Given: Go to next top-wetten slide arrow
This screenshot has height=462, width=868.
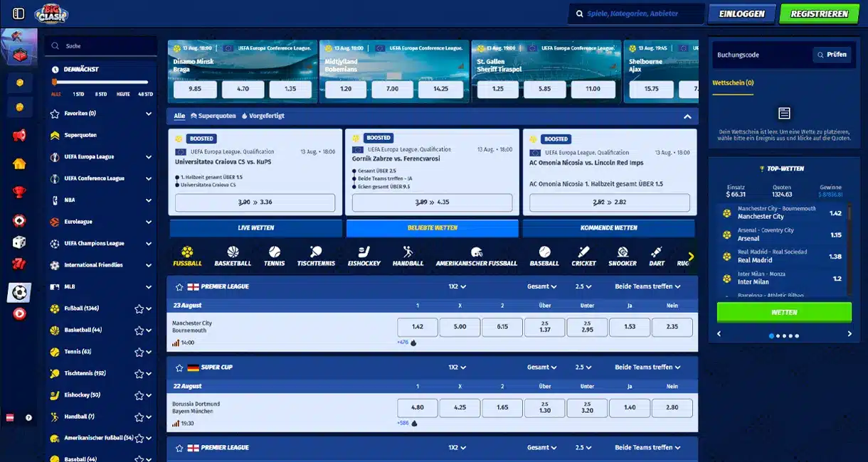Looking at the screenshot, I should (850, 334).
